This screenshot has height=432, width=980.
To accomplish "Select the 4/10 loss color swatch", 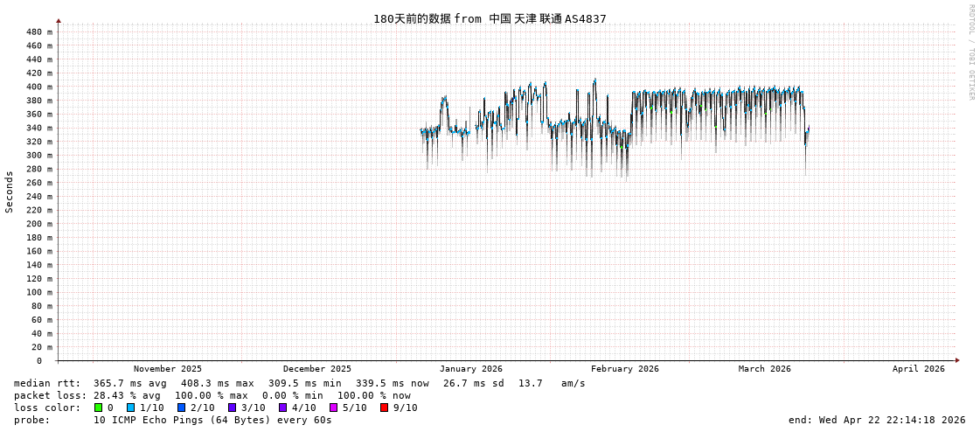I will [282, 408].
